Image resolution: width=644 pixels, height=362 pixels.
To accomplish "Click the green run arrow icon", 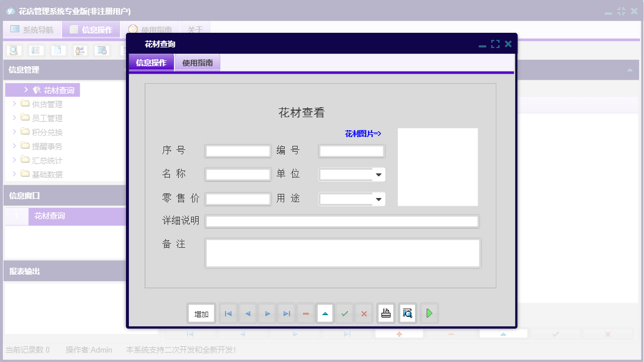I will point(429,313).
